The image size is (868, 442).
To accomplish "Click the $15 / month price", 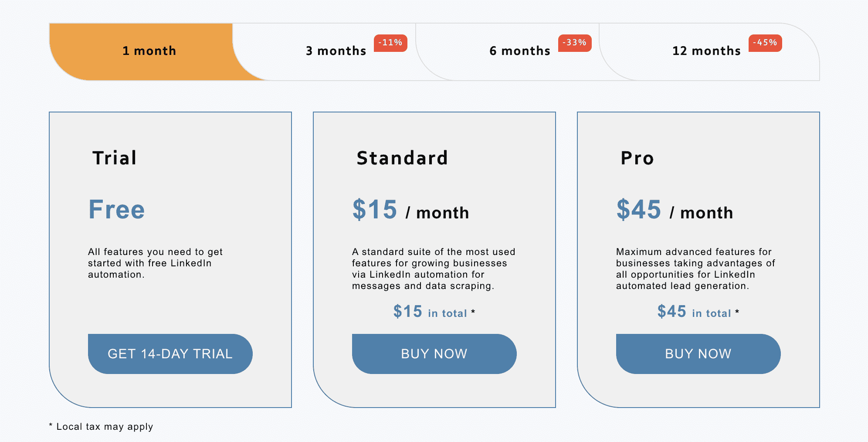I will click(410, 210).
